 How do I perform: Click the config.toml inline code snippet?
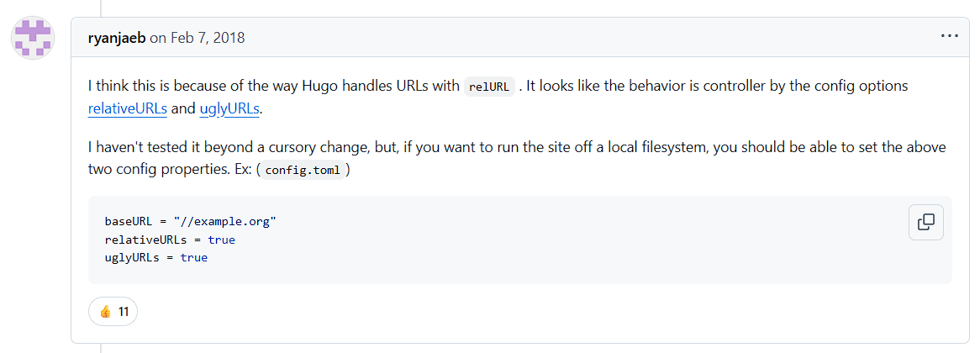pos(302,170)
